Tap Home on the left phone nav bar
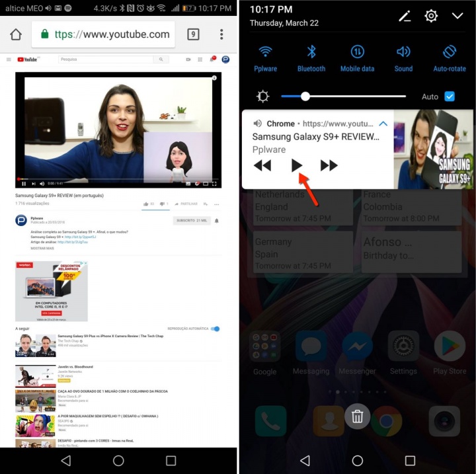 (x=118, y=461)
